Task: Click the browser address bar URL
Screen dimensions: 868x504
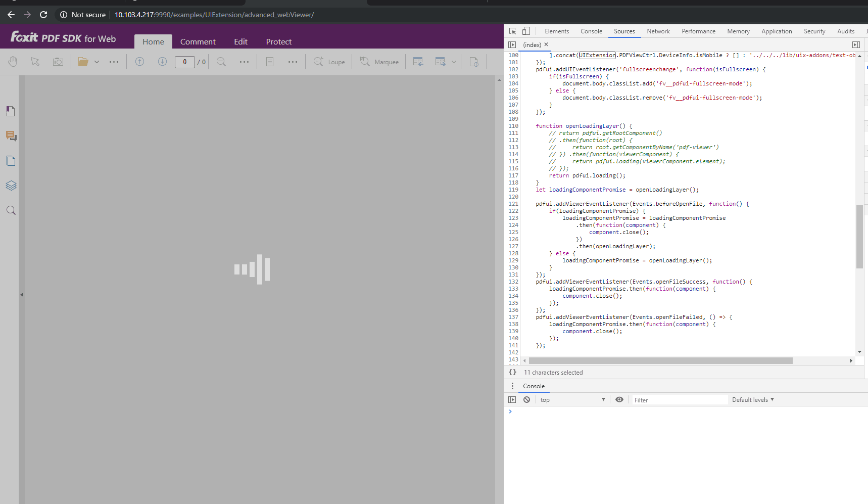Action: [x=214, y=15]
